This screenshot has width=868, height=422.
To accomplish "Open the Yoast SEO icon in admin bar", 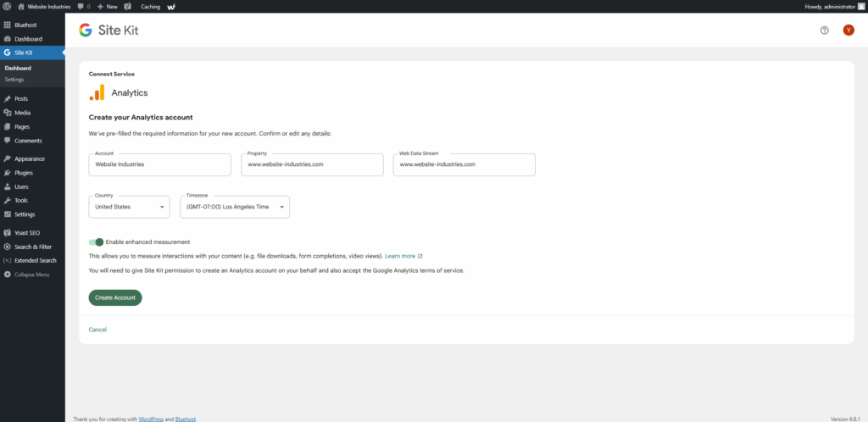I will click(127, 6).
